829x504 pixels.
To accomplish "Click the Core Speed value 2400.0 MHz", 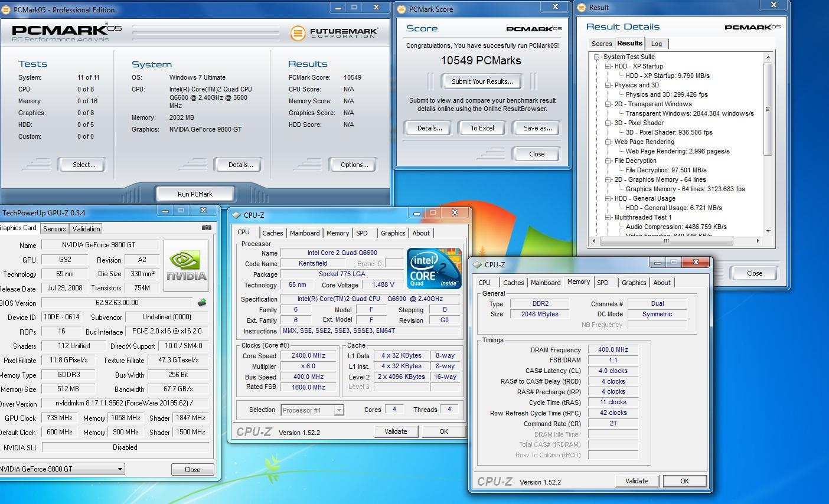I will [309, 356].
